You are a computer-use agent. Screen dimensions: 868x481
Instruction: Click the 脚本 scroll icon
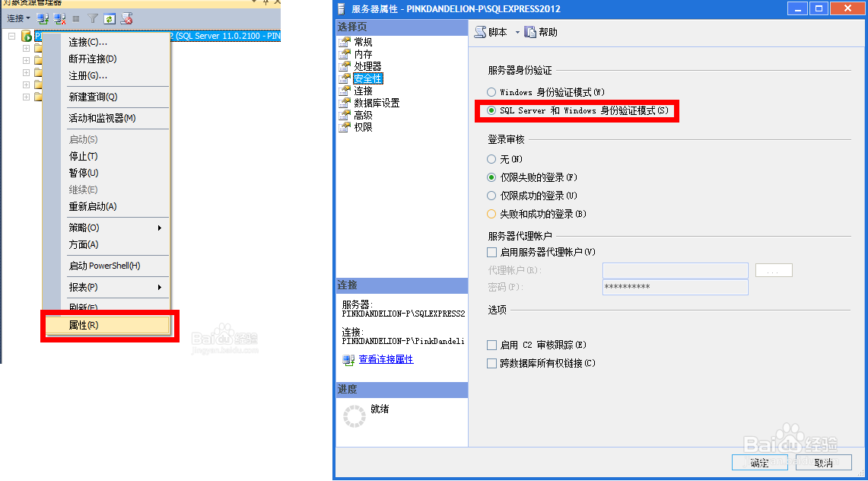click(x=480, y=32)
